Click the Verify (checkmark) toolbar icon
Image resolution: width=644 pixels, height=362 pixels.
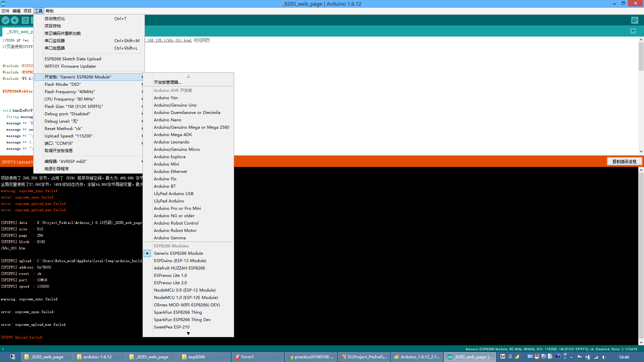[5, 20]
